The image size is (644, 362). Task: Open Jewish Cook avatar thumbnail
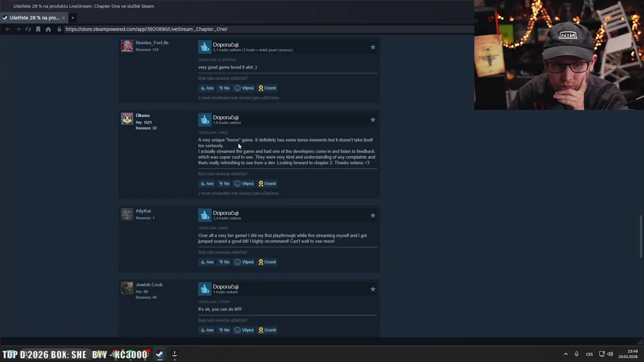click(x=127, y=288)
